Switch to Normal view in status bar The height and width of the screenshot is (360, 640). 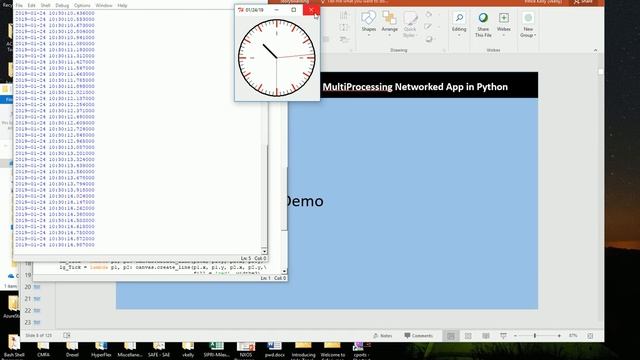pos(451,336)
